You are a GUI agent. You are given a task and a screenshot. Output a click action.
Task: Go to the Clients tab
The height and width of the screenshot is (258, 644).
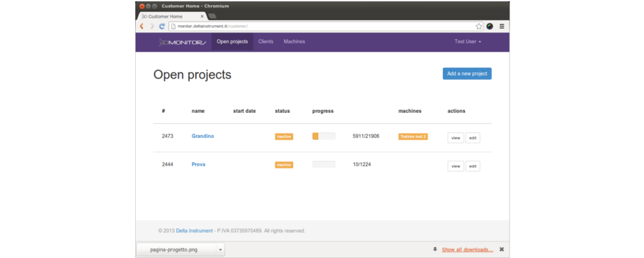(x=265, y=42)
